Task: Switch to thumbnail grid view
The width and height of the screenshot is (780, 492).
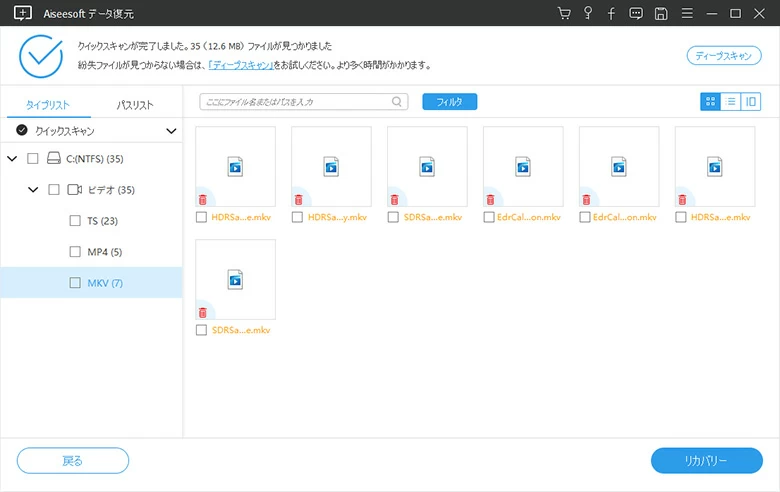Action: (710, 101)
